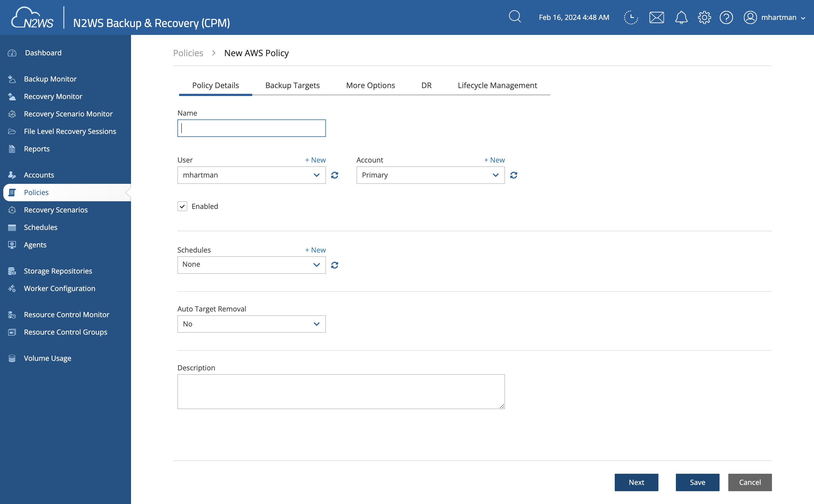The image size is (814, 504).
Task: Refresh the User list
Action: pyautogui.click(x=335, y=175)
